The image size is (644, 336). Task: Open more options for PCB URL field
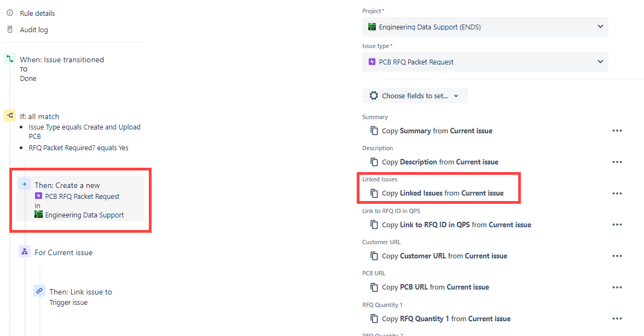(617, 287)
